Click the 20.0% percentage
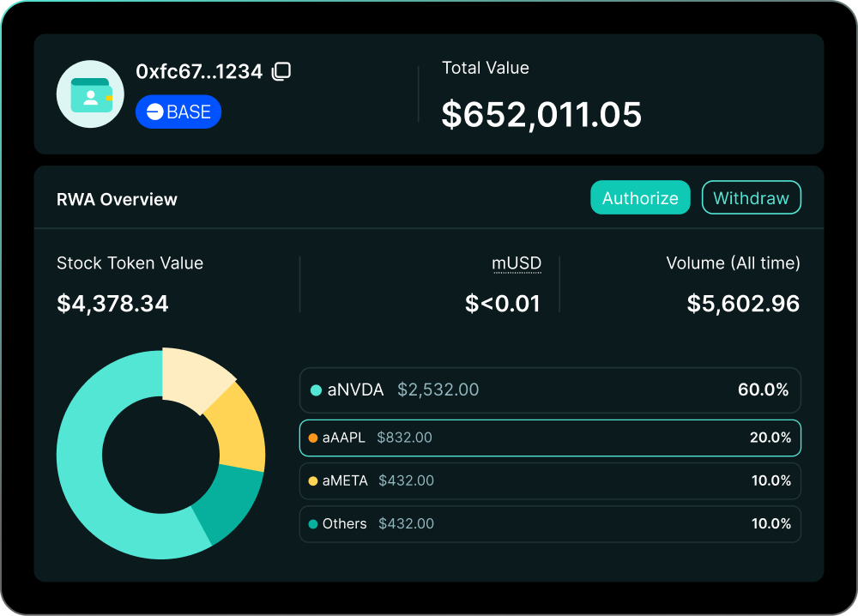The width and height of the screenshot is (858, 616). click(x=770, y=438)
